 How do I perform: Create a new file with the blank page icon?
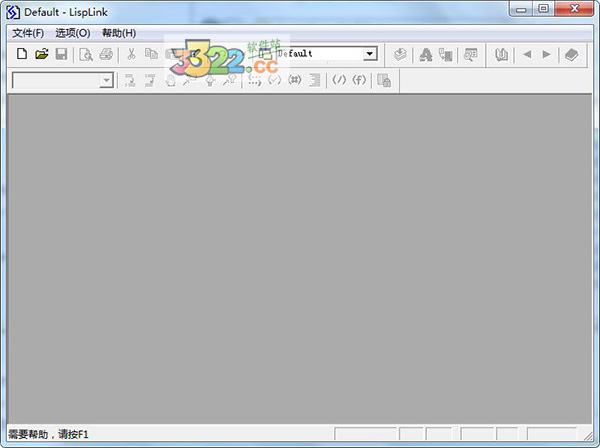point(22,54)
